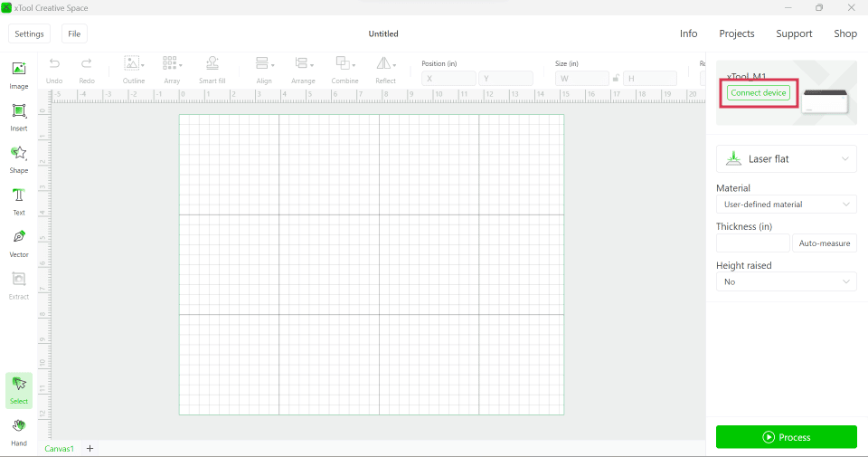Open the Support page
Image resolution: width=868 pixels, height=457 pixels.
click(x=794, y=33)
